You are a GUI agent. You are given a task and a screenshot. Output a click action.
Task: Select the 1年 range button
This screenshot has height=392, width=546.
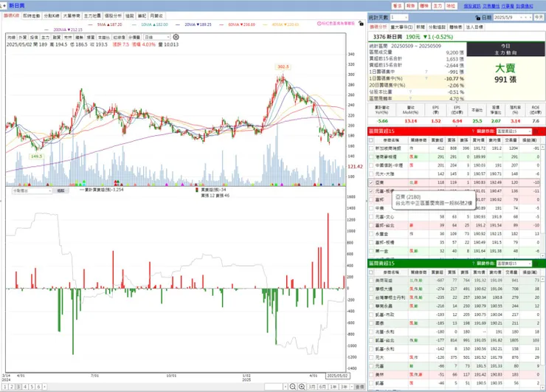(334, 387)
